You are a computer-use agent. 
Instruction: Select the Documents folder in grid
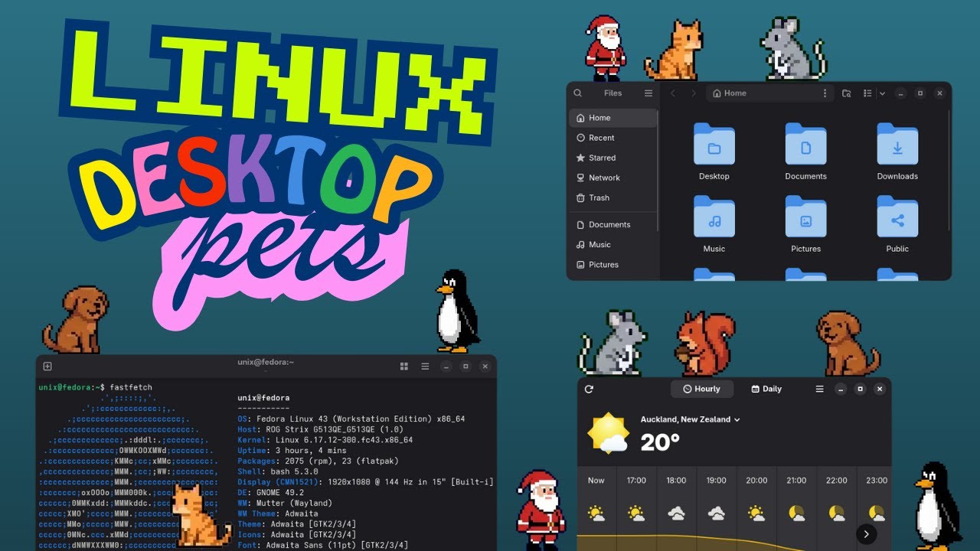tap(805, 145)
